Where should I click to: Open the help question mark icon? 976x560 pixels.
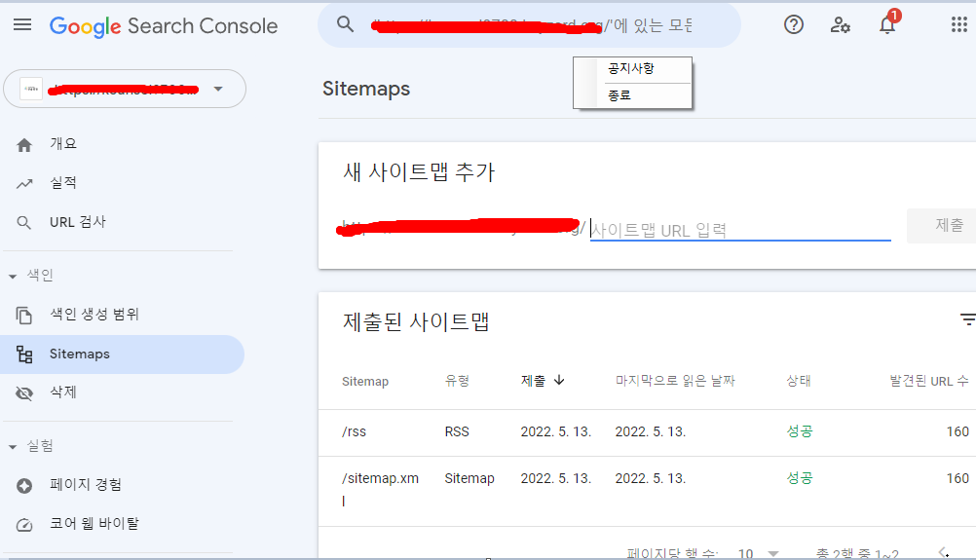tap(794, 25)
